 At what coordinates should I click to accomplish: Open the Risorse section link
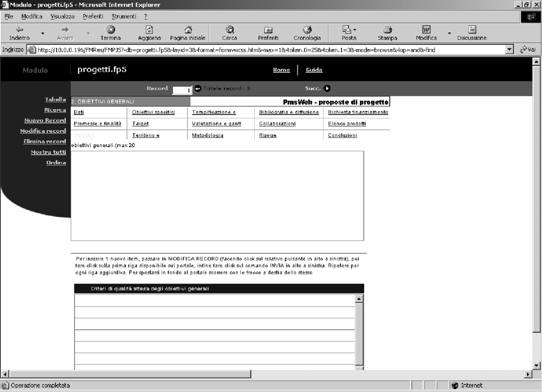(268, 135)
